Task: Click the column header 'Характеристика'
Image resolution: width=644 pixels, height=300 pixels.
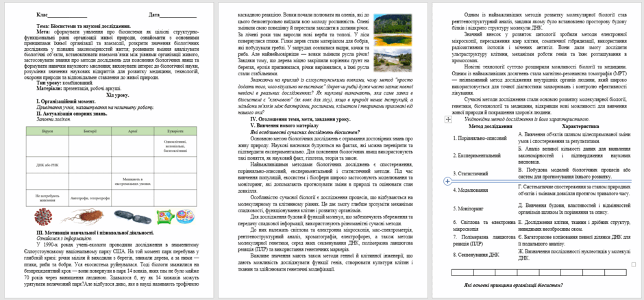Action: point(580,127)
